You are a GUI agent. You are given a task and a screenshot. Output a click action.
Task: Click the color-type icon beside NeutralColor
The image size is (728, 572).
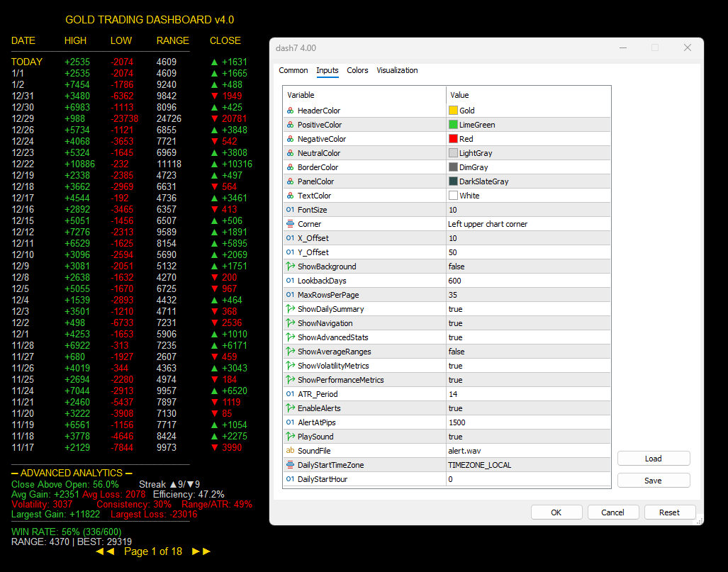[x=290, y=153]
